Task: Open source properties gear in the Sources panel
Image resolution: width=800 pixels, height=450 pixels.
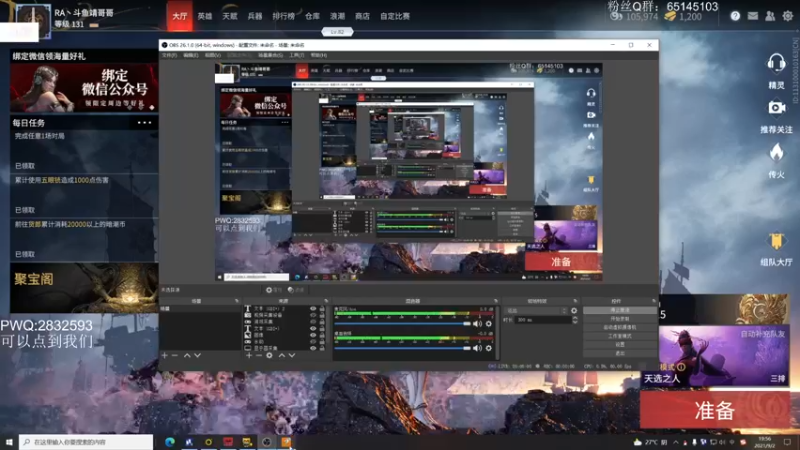Action: [x=269, y=355]
